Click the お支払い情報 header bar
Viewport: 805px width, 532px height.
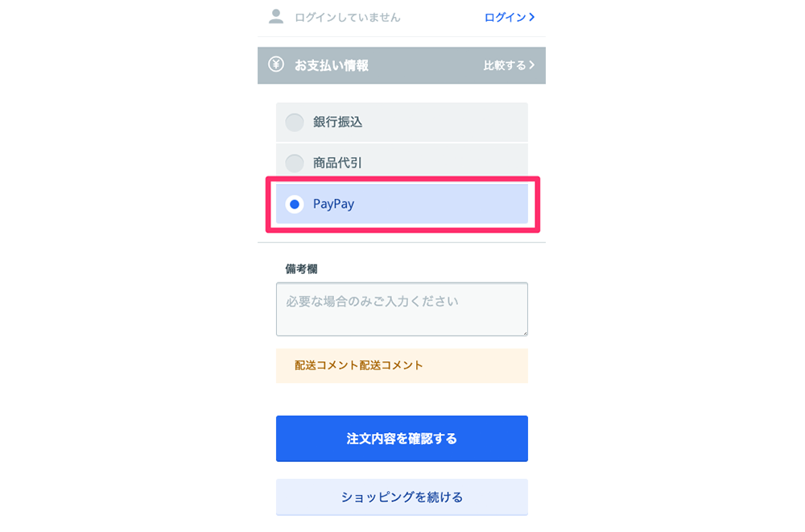click(402, 65)
